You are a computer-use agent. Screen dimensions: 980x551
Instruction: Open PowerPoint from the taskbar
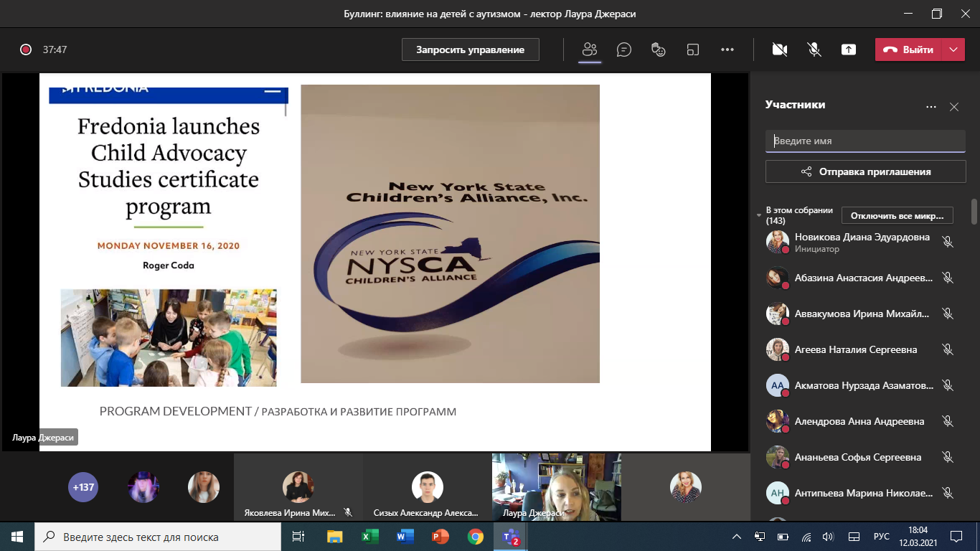[x=440, y=537]
